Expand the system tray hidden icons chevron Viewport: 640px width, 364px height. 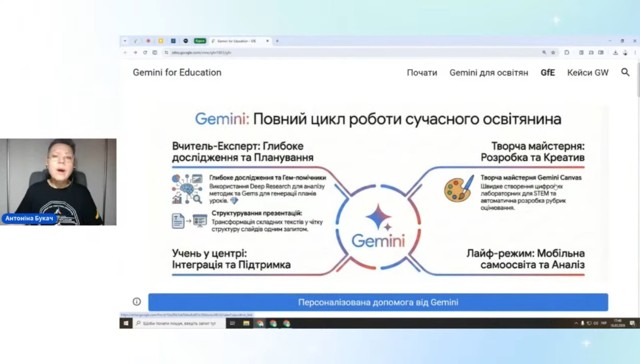tap(576, 323)
